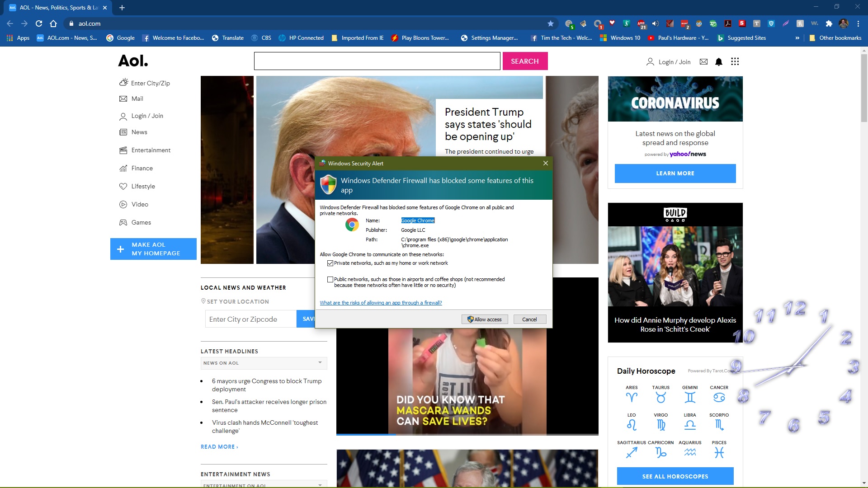The height and width of the screenshot is (488, 868).
Task: Click Login / Join in the AOL header
Action: (668, 62)
